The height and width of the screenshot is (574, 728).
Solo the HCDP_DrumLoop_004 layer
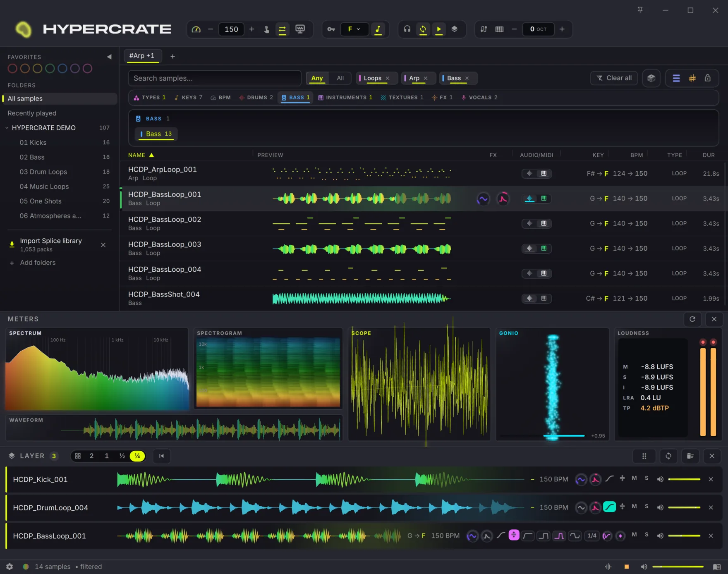(647, 507)
